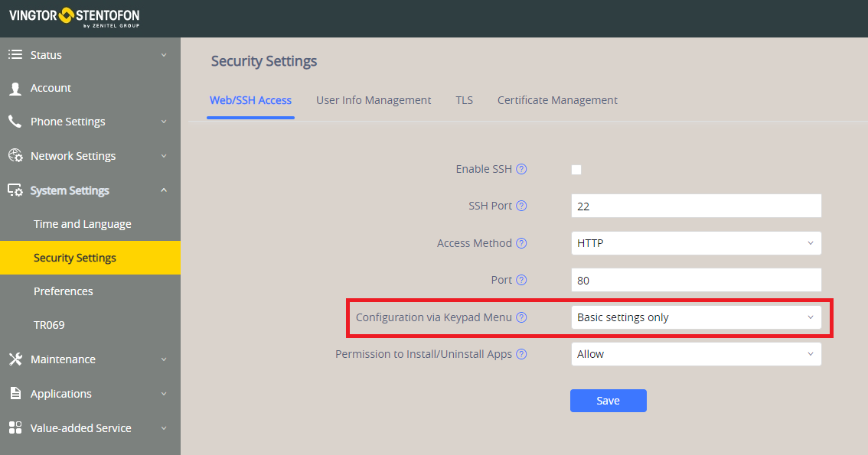Open the TR069 settings page
The image size is (868, 455).
pos(49,325)
